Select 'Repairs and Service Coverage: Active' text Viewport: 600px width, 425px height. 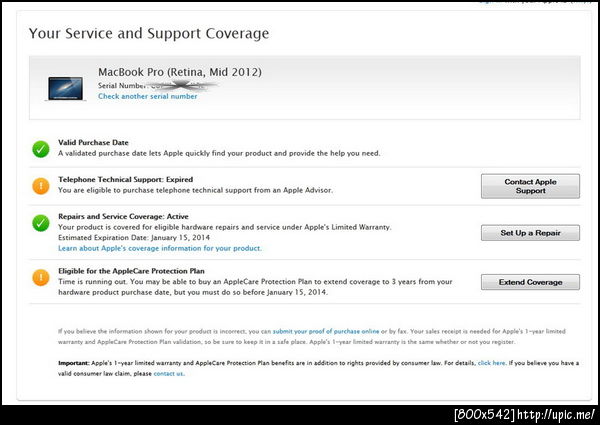point(123,217)
